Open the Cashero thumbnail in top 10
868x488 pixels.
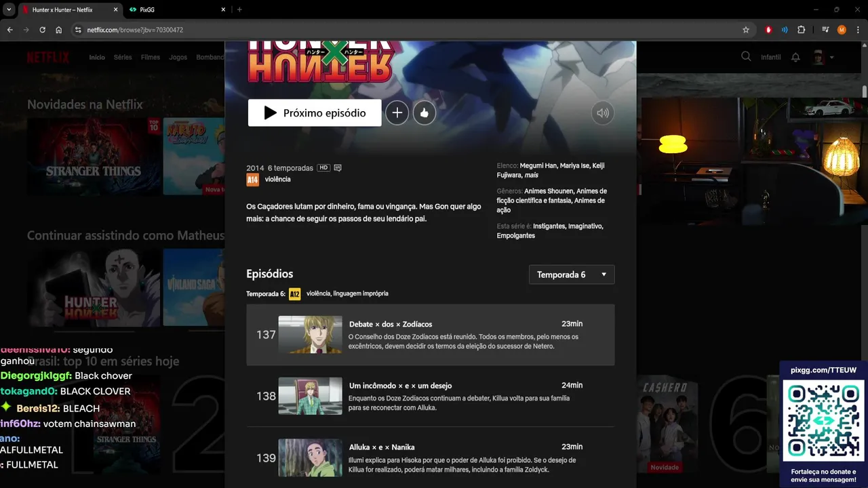(667, 424)
